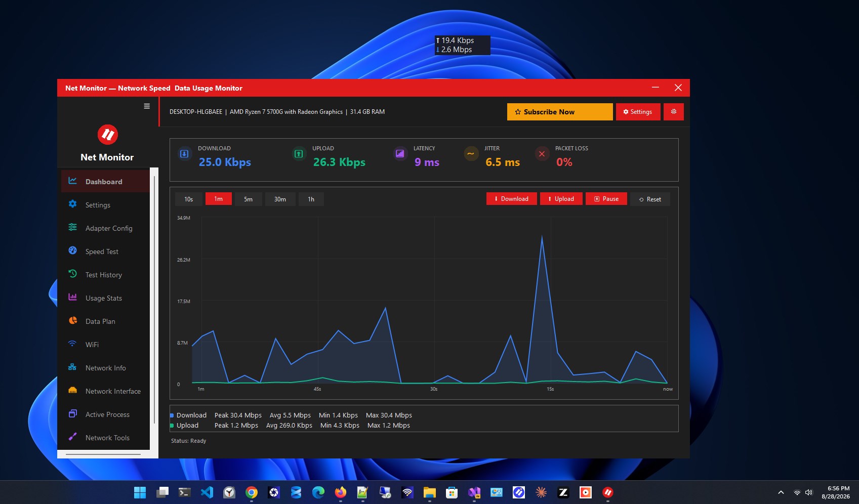The height and width of the screenshot is (504, 859).
Task: Click the green Upload legend swatch
Action: click(172, 426)
